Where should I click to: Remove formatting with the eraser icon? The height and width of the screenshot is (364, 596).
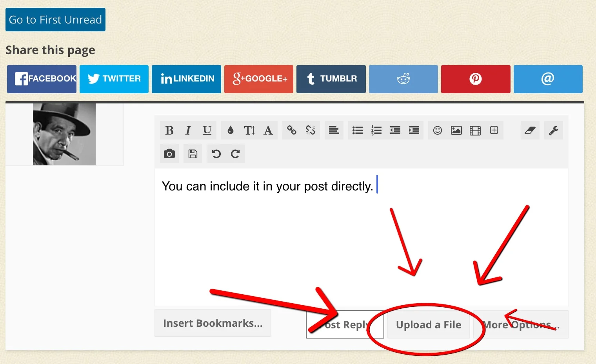click(x=530, y=130)
